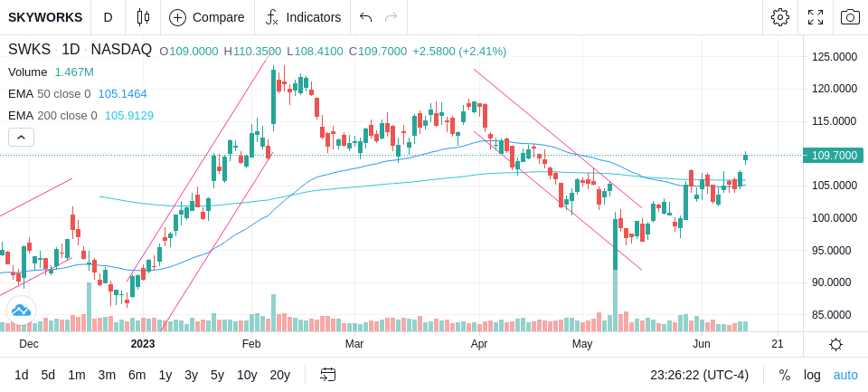Select the EMA 50 close 0 legend
Viewport: 868px width, 392px height.
pos(49,94)
